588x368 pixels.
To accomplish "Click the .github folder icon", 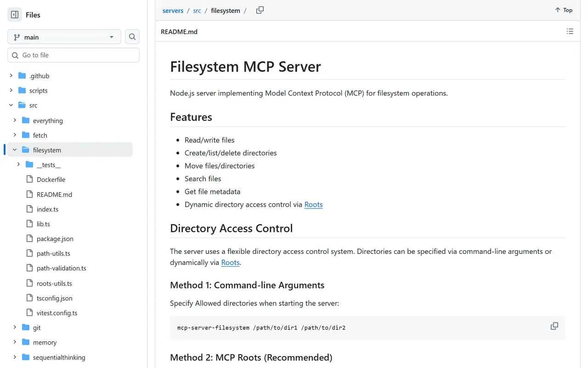I will 22,75.
